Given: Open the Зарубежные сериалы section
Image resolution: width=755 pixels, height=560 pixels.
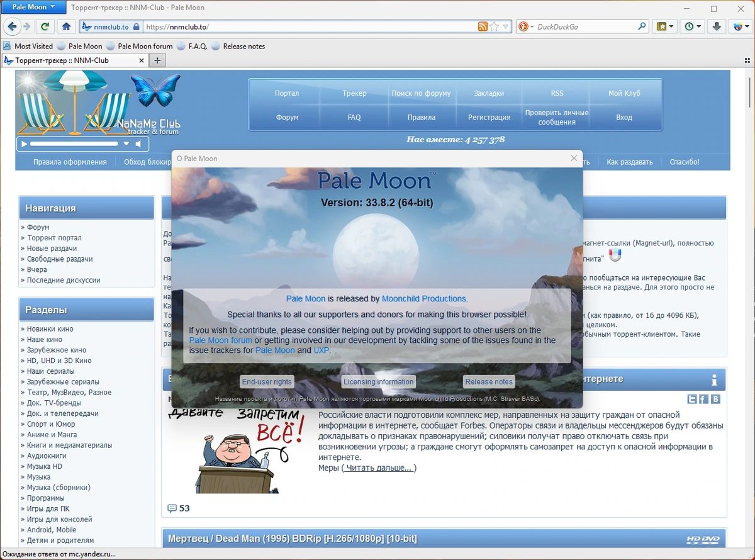Looking at the screenshot, I should (63, 381).
